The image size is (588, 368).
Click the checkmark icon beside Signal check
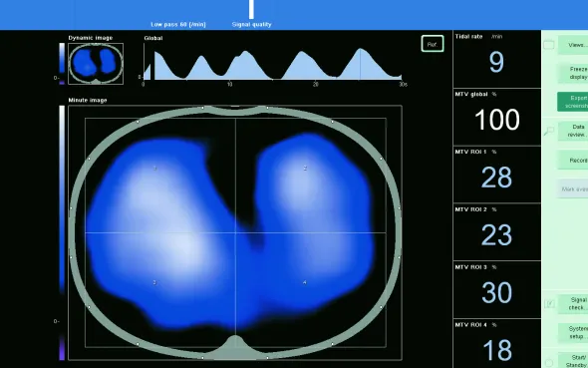pyautogui.click(x=549, y=304)
